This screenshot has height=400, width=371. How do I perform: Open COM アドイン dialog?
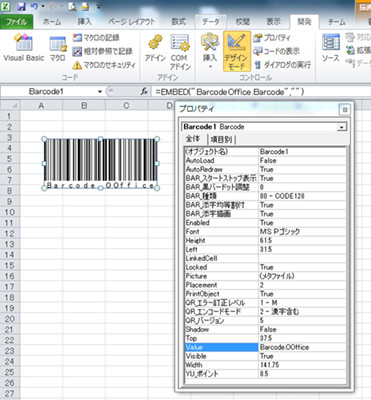point(180,52)
